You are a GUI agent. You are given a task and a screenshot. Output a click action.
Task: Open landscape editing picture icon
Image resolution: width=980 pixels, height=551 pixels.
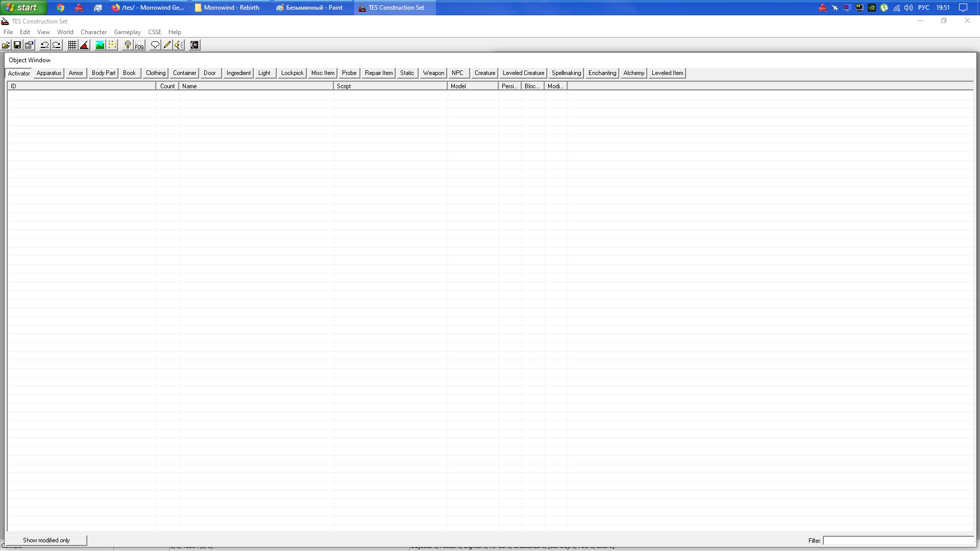100,45
